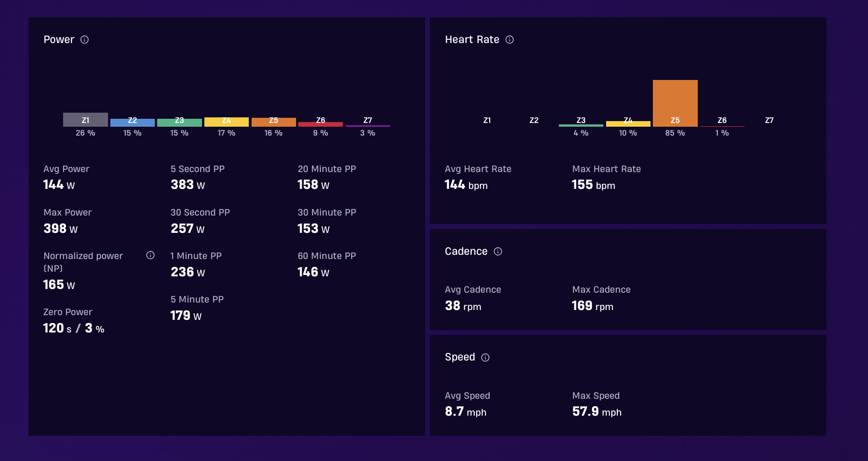This screenshot has width=868, height=461.
Task: Select the gray Z1 power zone bar
Action: coord(86,120)
